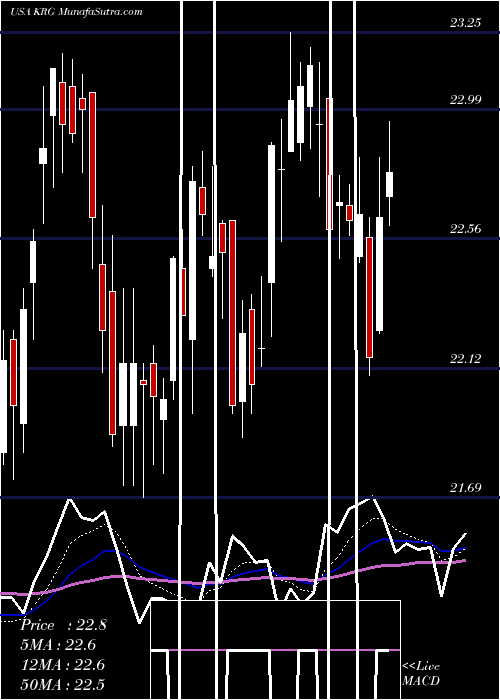Click the 12MA : 22.6 readout
The image size is (500, 700).
[63, 665]
